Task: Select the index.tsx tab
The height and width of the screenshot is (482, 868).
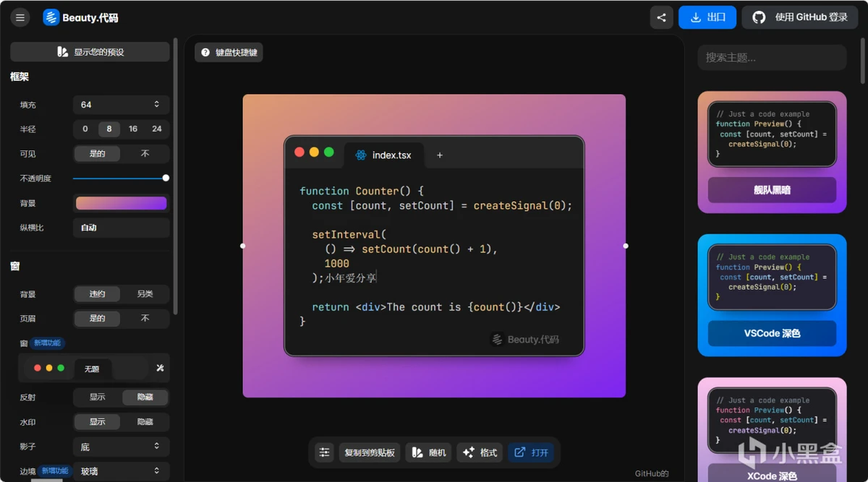Action: coord(391,155)
